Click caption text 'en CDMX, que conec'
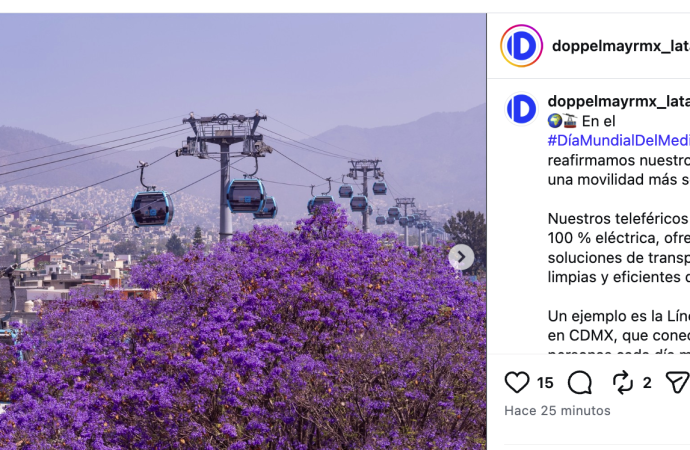 click(618, 336)
